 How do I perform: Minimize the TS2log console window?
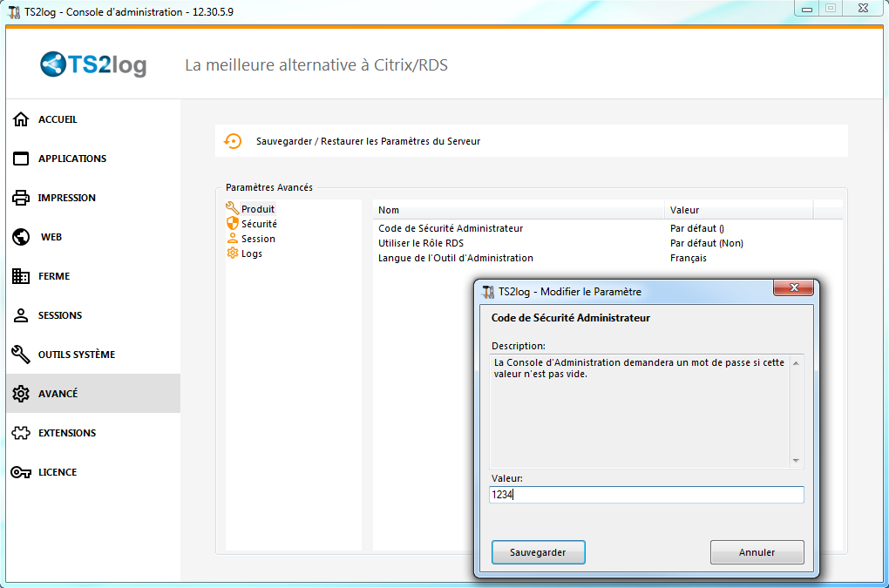(807, 8)
